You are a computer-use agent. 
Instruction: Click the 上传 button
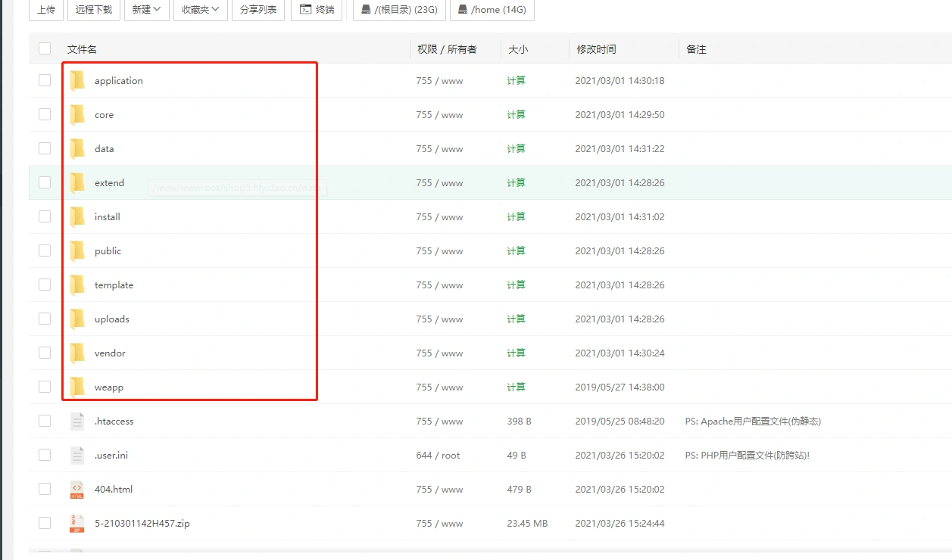click(x=45, y=9)
